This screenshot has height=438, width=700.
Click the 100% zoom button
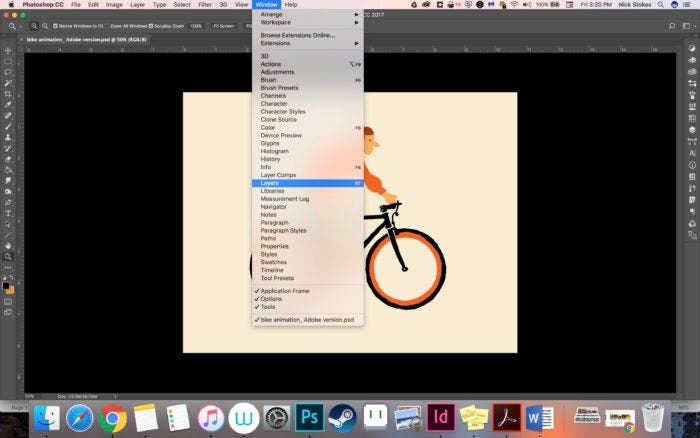click(x=196, y=25)
